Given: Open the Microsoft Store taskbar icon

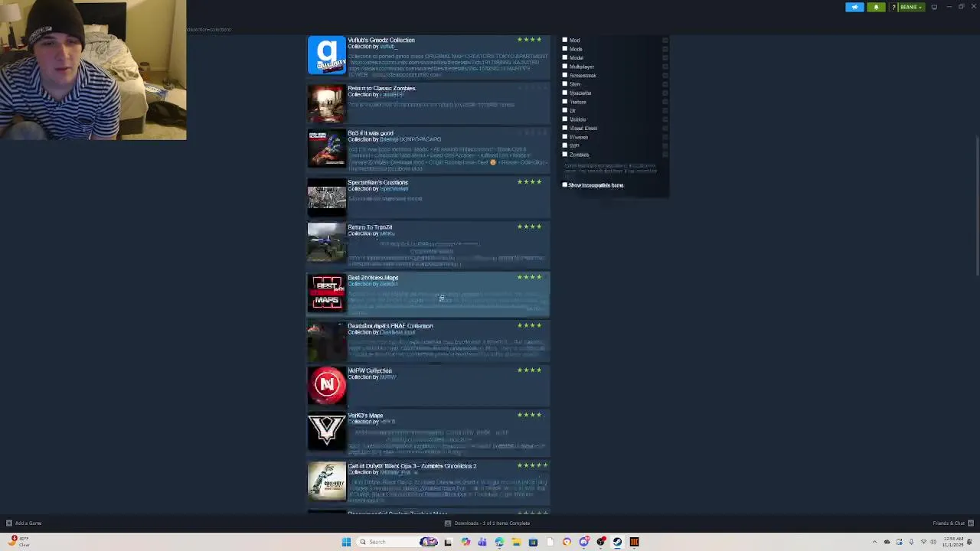Looking at the screenshot, I should click(533, 542).
